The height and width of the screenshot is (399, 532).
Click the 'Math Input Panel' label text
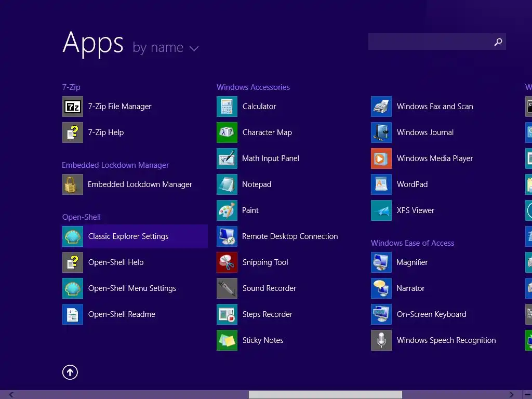tap(271, 158)
